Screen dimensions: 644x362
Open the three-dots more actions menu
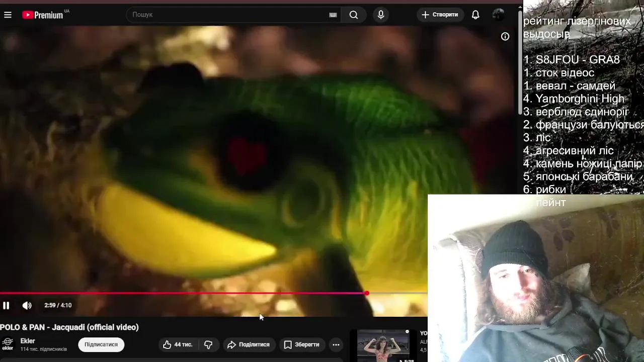click(x=336, y=344)
